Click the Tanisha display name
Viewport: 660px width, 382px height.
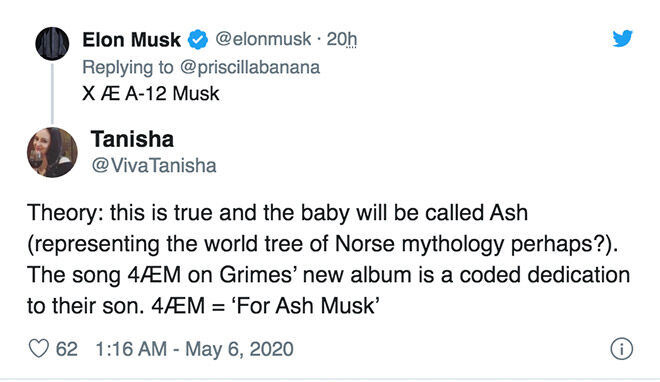(132, 139)
